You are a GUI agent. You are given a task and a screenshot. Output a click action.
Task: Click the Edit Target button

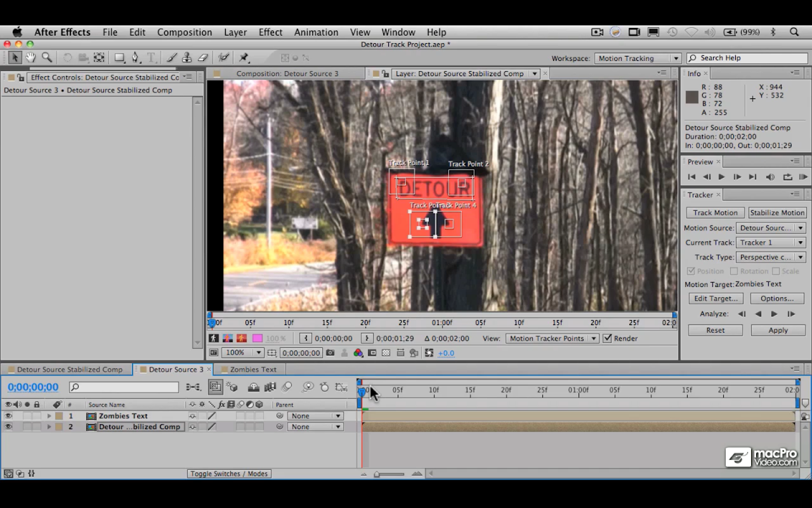click(716, 298)
